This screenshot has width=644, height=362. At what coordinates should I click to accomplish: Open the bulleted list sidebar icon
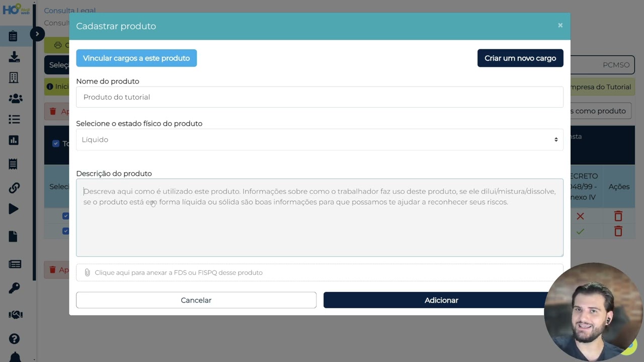click(14, 119)
